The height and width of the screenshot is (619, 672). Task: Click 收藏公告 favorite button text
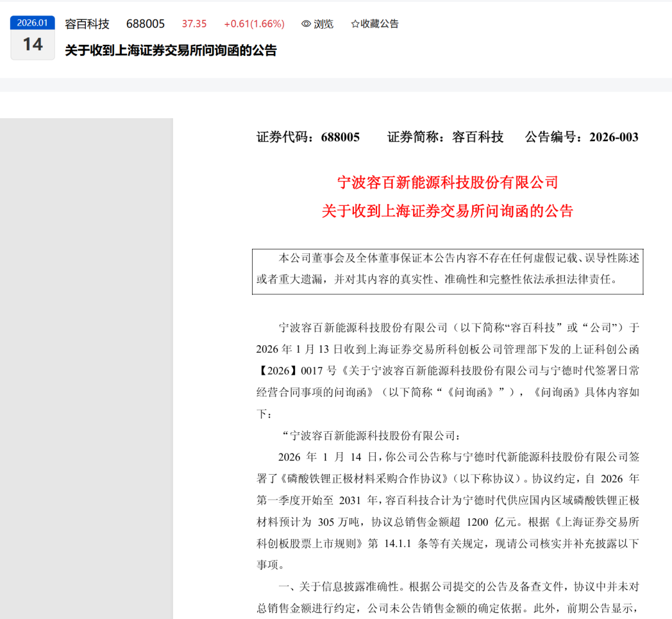380,24
